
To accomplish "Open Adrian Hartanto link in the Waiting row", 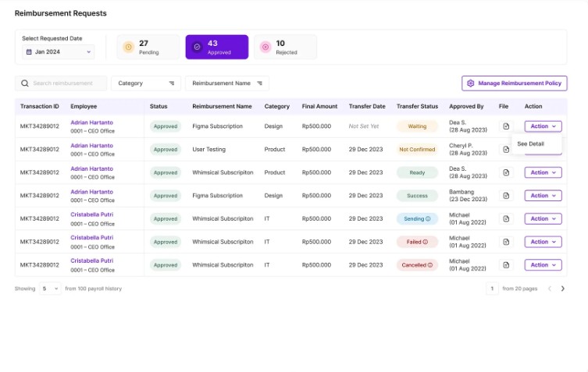I will [91, 122].
